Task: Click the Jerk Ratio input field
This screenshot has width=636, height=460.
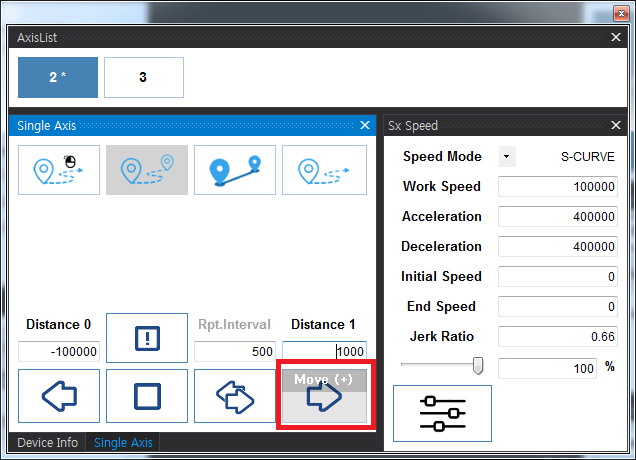Action: (558, 337)
